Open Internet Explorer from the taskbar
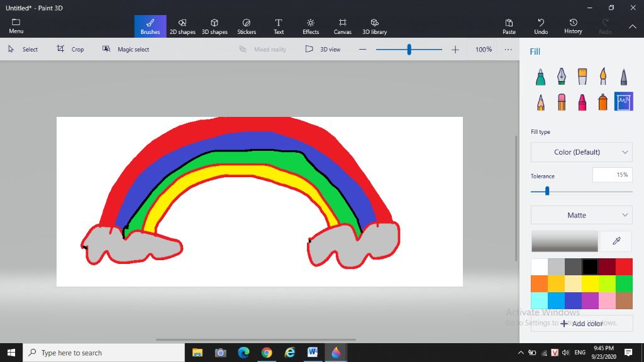Image resolution: width=644 pixels, height=362 pixels. 289,353
